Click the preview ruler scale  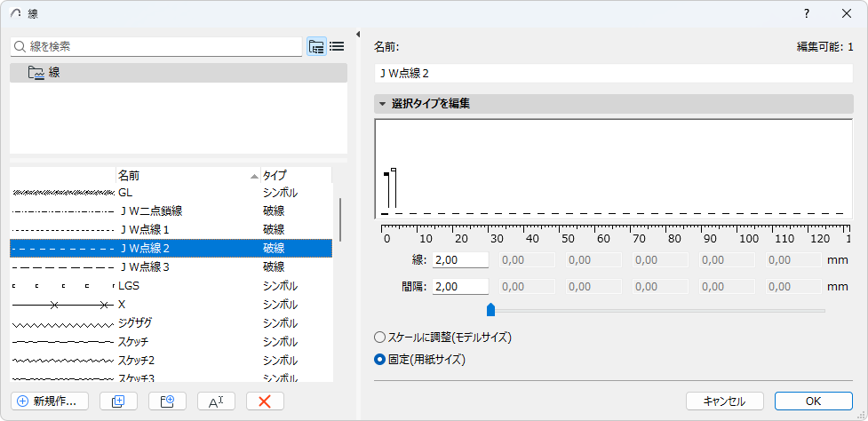(x=616, y=234)
